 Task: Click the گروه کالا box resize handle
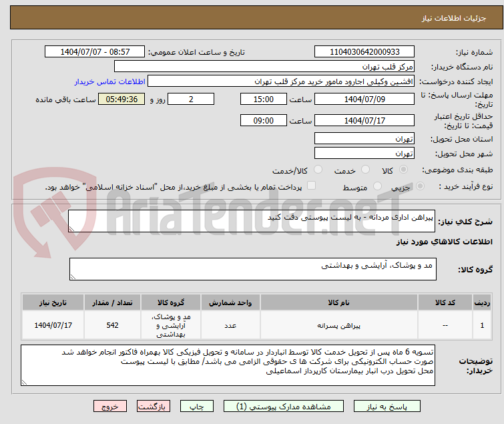pyautogui.click(x=73, y=277)
